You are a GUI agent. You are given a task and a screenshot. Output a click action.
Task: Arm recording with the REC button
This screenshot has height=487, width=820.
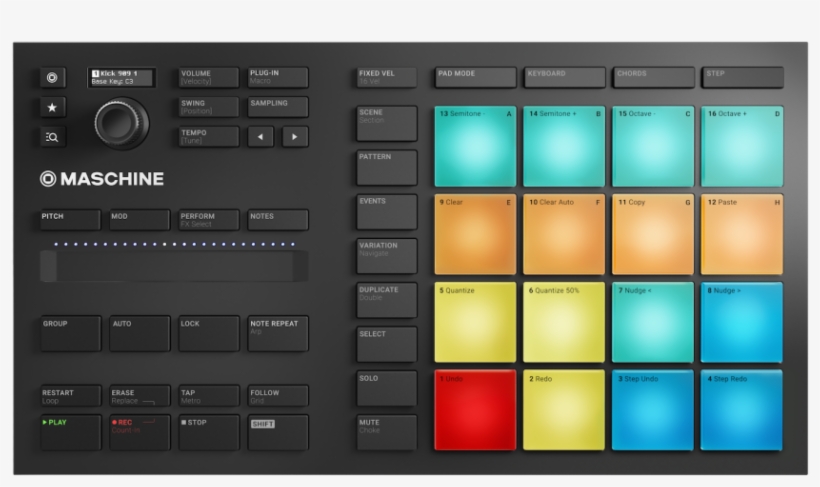(x=140, y=433)
